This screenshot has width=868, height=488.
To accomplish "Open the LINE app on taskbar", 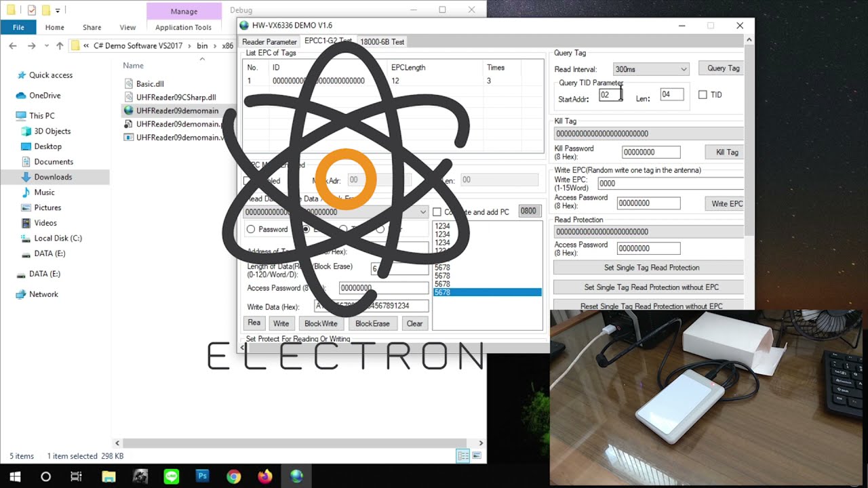I will [171, 476].
